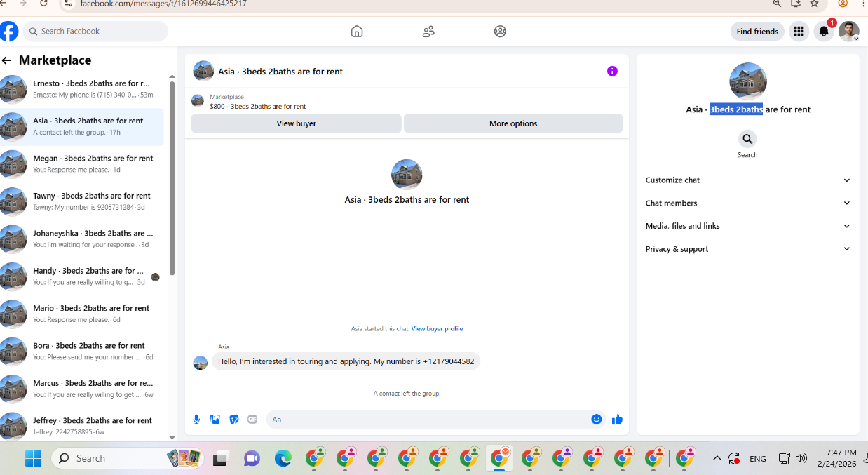This screenshot has width=868, height=475.
Task: Open the conversation with Jeffrey
Action: point(83,426)
